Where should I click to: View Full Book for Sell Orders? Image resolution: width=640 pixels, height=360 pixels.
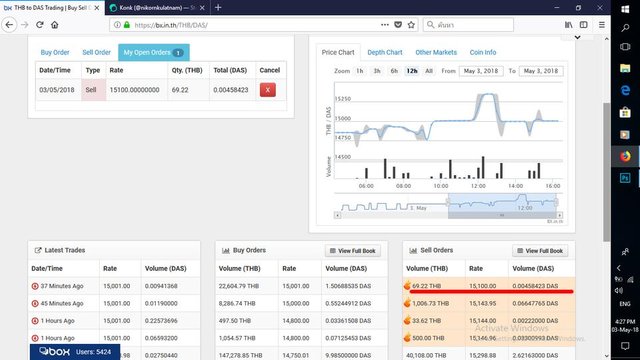(x=540, y=251)
